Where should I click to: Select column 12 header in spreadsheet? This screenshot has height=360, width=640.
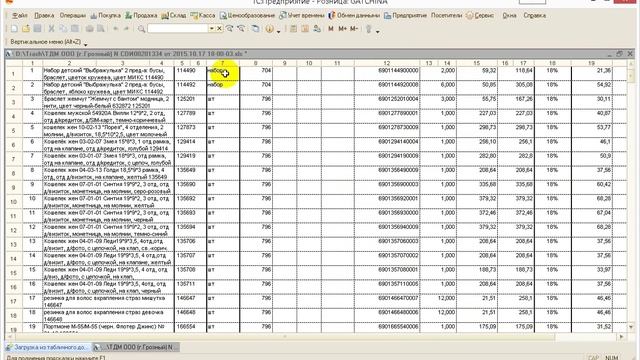(387, 63)
